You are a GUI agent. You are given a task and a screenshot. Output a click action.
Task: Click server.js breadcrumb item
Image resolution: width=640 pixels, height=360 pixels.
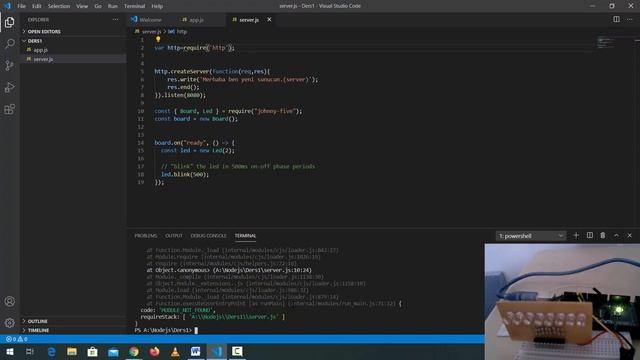[x=151, y=31]
